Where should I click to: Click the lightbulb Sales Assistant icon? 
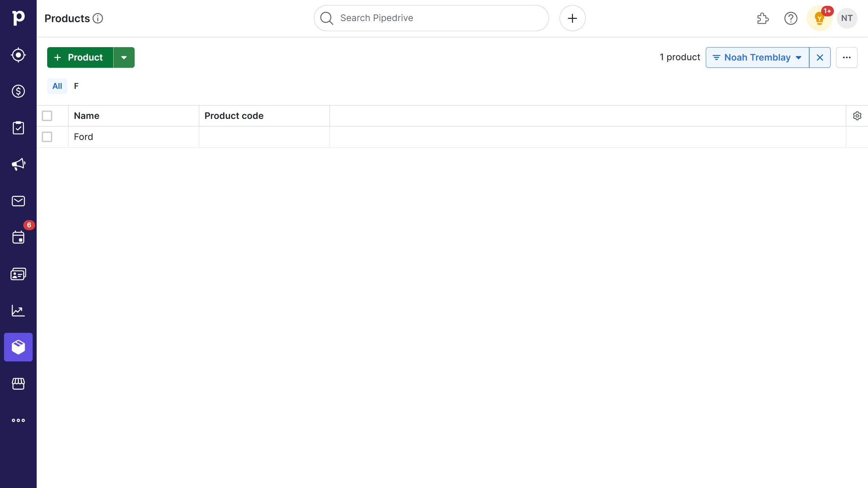pos(819,18)
